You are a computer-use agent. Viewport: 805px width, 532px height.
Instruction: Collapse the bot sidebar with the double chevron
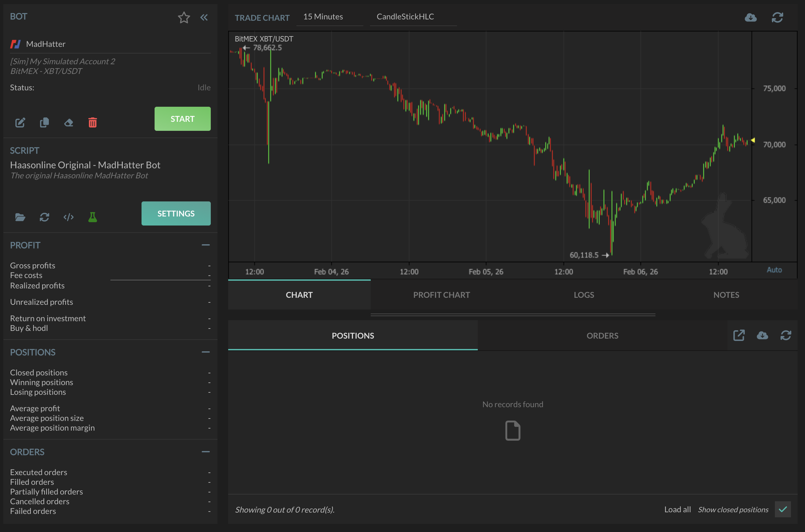click(x=204, y=17)
